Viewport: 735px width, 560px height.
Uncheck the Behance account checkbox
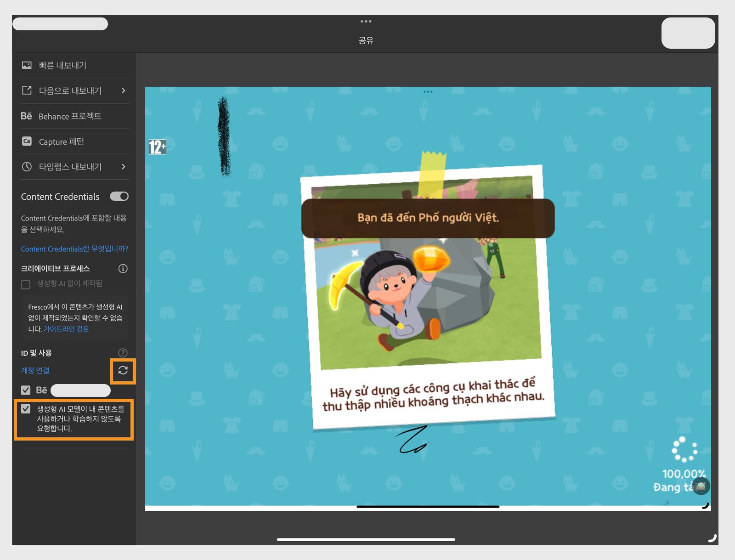coord(26,390)
